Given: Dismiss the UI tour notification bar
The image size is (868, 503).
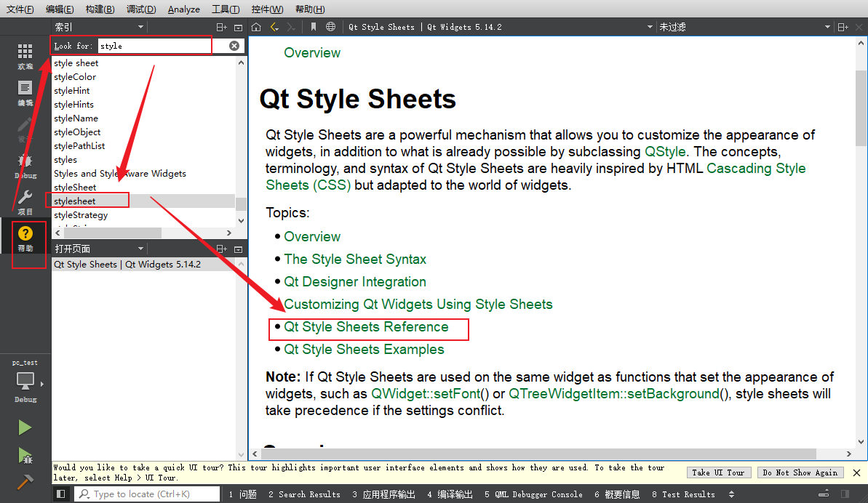Looking at the screenshot, I should coord(857,472).
